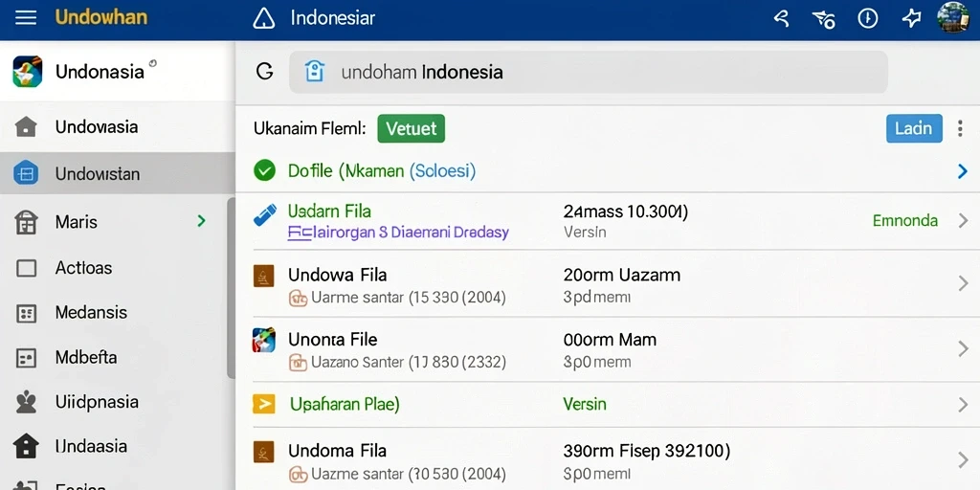The image size is (980, 490).
Task: Open the profile avatar picture
Action: (953, 17)
